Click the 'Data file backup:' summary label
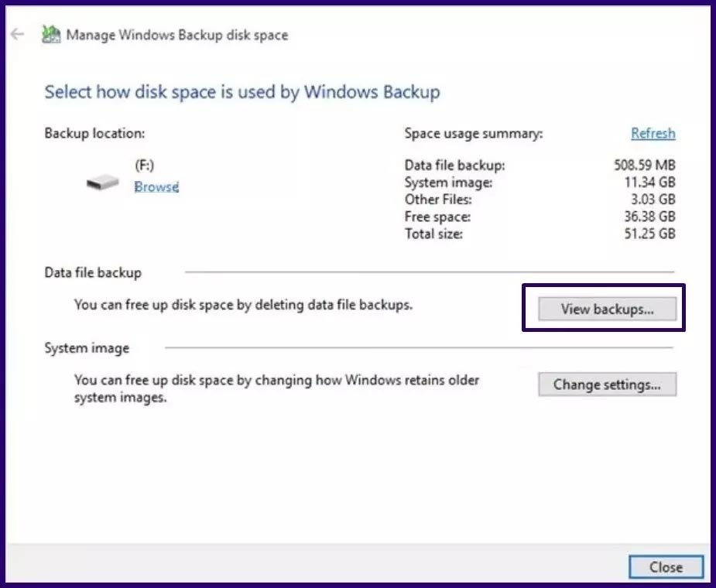716x588 pixels. (x=455, y=165)
